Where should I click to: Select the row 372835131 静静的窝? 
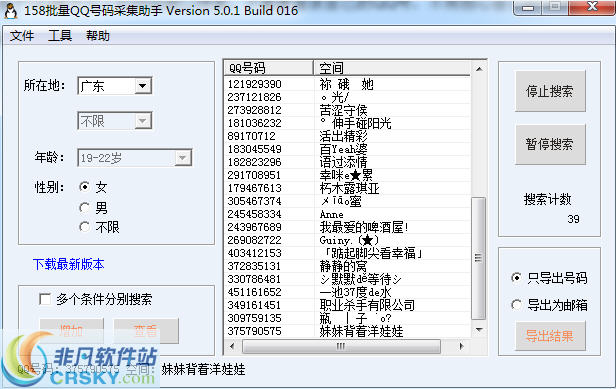348,266
